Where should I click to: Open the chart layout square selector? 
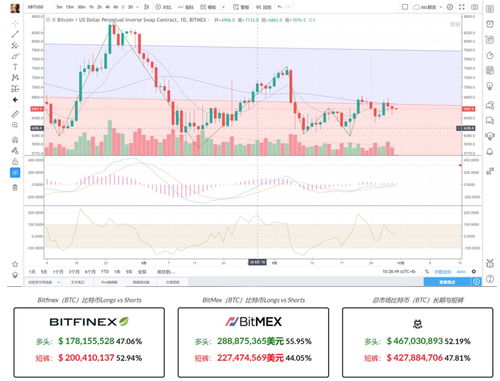point(405,7)
